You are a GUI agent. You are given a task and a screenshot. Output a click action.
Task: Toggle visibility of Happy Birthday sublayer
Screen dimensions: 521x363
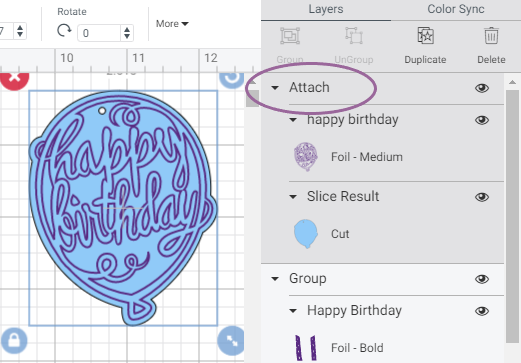point(482,311)
